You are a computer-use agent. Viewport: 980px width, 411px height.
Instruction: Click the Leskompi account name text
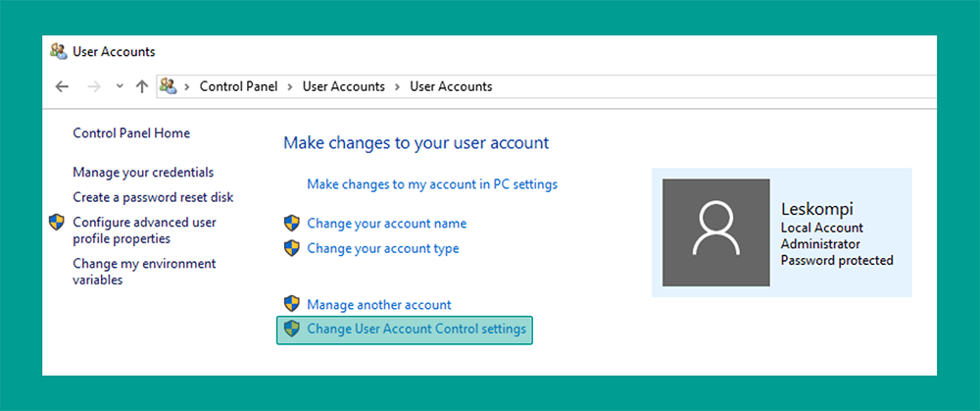[817, 209]
